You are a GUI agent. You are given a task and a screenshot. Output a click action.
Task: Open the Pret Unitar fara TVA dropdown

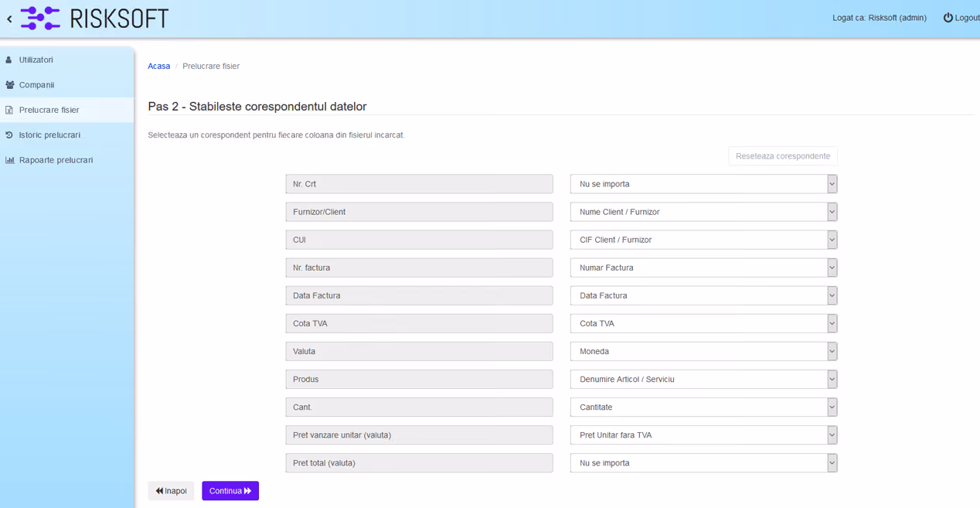703,435
